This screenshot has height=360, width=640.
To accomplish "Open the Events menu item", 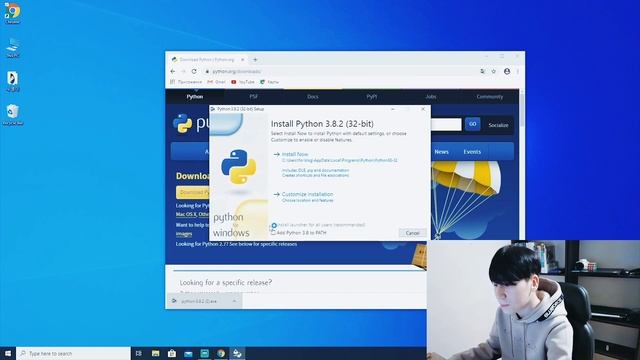I will click(472, 152).
